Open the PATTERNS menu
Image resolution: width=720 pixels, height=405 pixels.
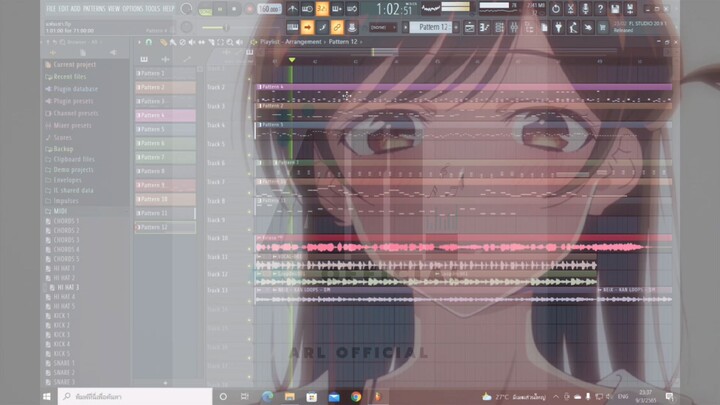95,9
